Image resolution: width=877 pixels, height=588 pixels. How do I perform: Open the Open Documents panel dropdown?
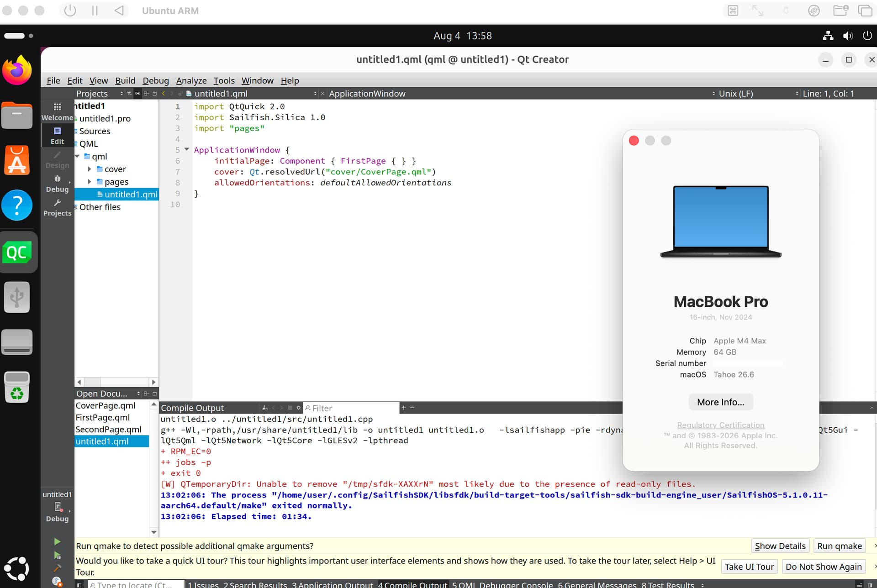click(x=108, y=394)
